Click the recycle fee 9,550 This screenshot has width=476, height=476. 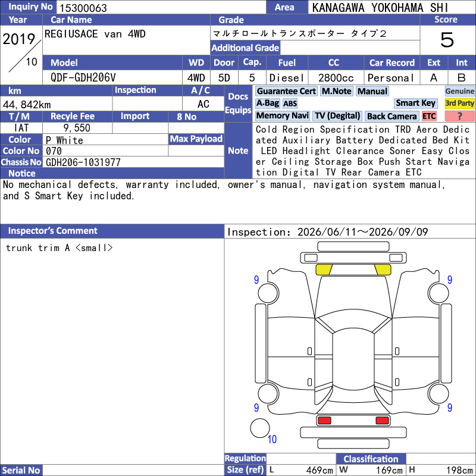(77, 128)
